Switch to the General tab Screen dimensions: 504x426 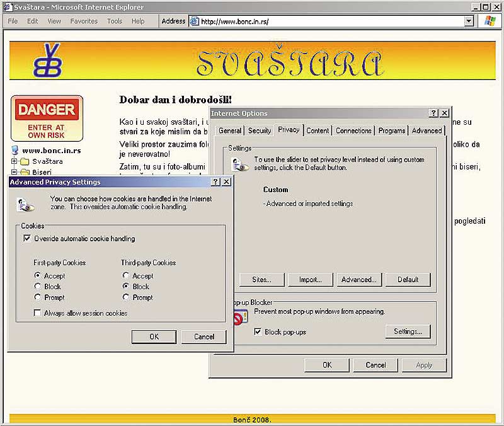tap(230, 130)
